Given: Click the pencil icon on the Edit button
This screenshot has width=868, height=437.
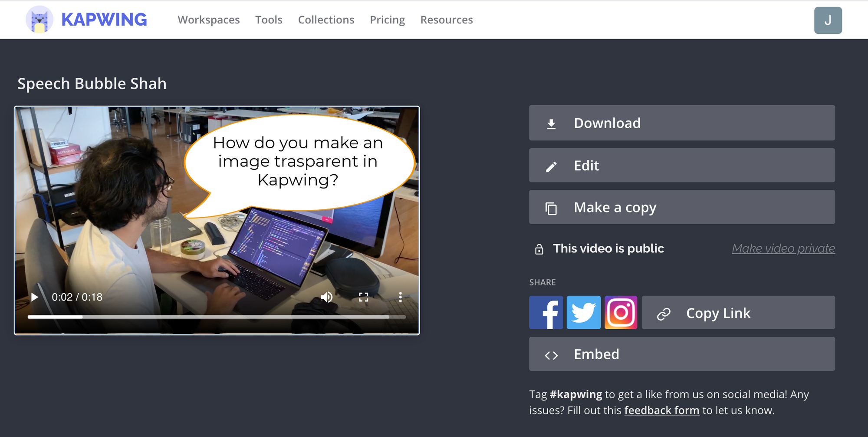Looking at the screenshot, I should click(552, 165).
